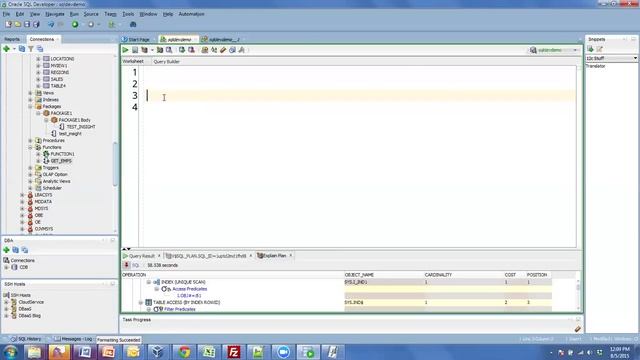
Task: Open the Navigate menu
Action: tap(55, 14)
